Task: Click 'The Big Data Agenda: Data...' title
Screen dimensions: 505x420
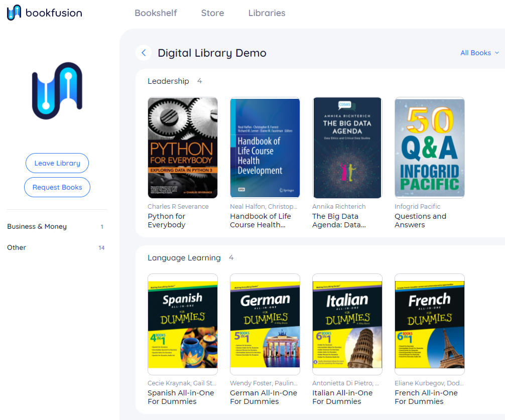Action: 339,220
